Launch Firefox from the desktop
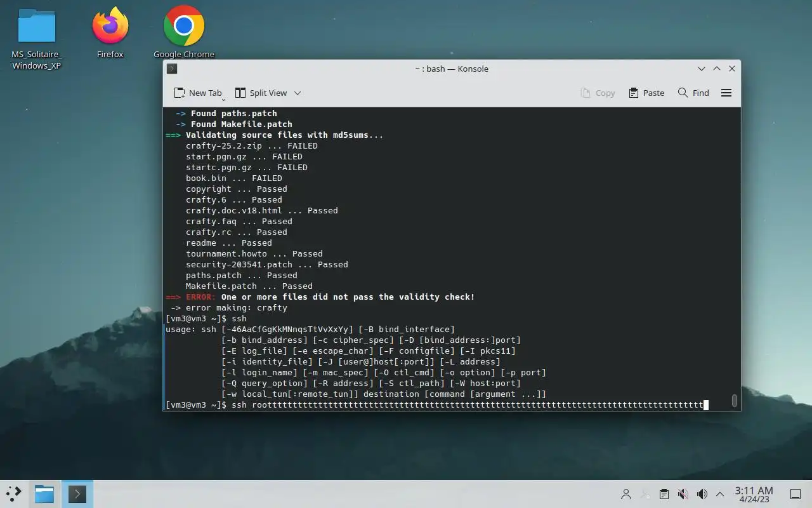Screen dimensions: 812x508 point(110,33)
